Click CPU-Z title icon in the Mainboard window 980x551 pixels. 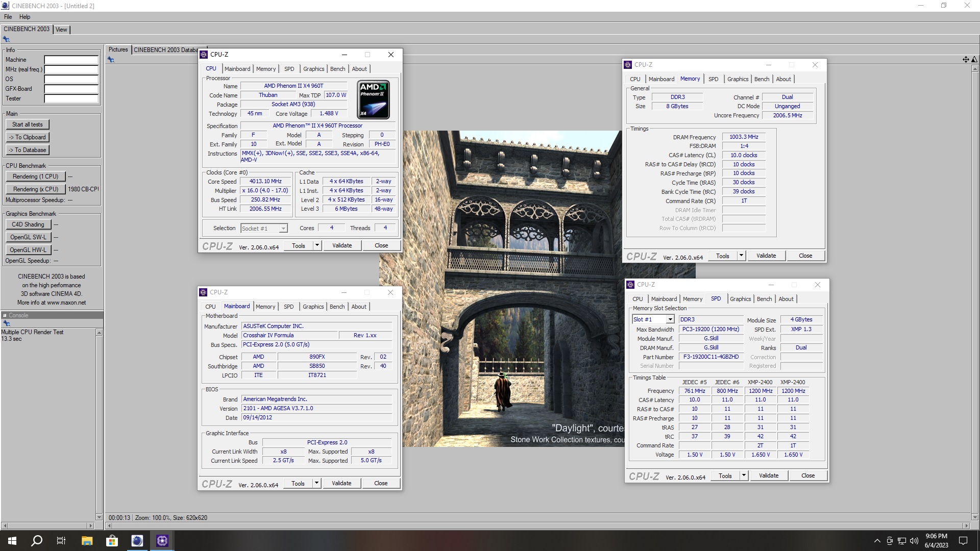[x=203, y=292]
